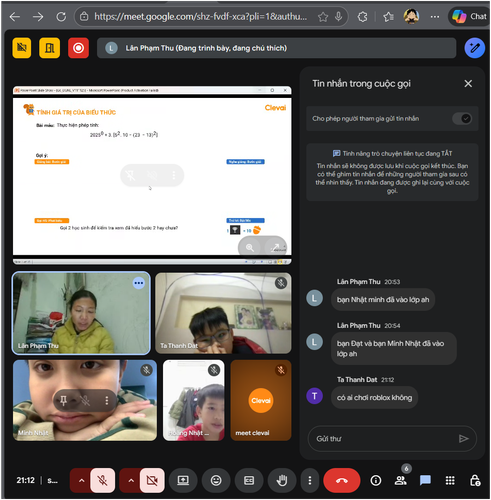This screenshot has height=500, width=491.
Task: Expand audio settings arrow
Action: click(x=81, y=480)
